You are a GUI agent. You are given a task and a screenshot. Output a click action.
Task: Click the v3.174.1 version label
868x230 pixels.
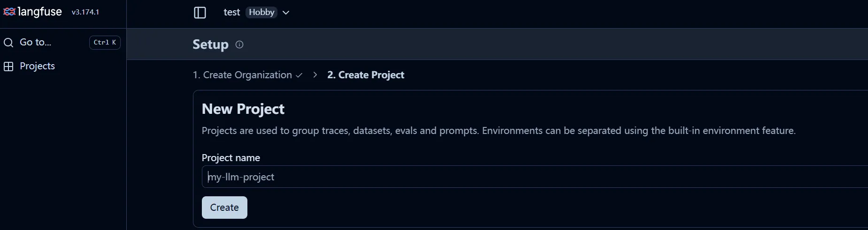(85, 12)
